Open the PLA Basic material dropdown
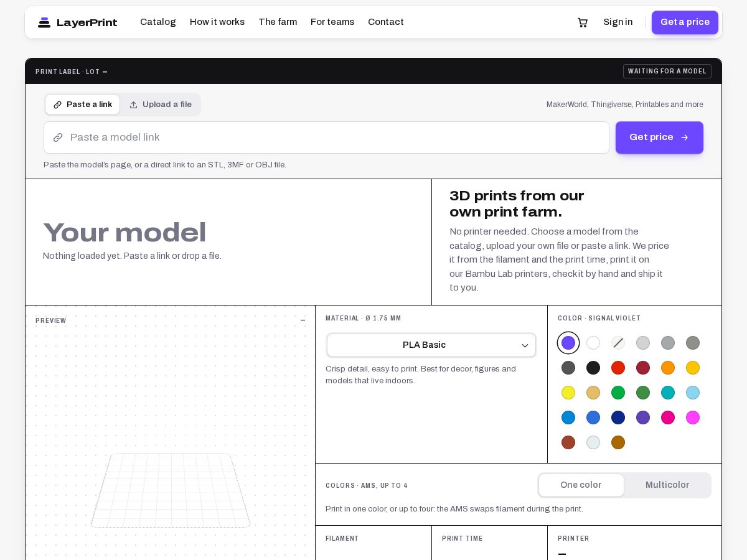 pos(431,345)
